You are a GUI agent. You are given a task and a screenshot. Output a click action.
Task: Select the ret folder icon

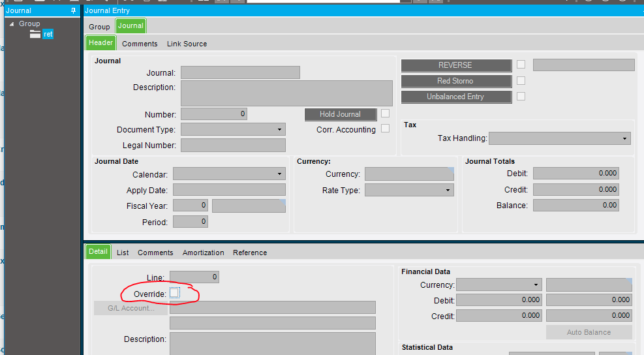[35, 34]
